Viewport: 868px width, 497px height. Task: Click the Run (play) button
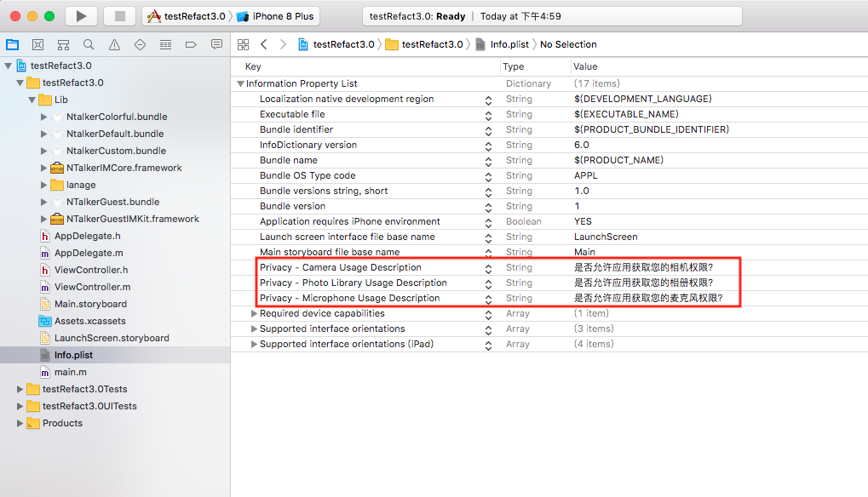pos(81,16)
